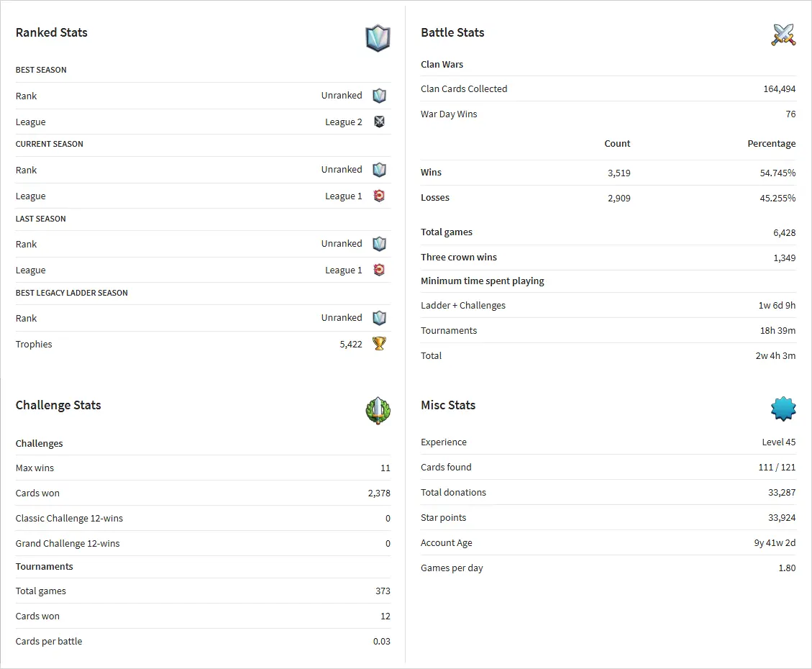Click the Best Legacy Ladder rank shield icon
812x669 pixels.
(380, 318)
